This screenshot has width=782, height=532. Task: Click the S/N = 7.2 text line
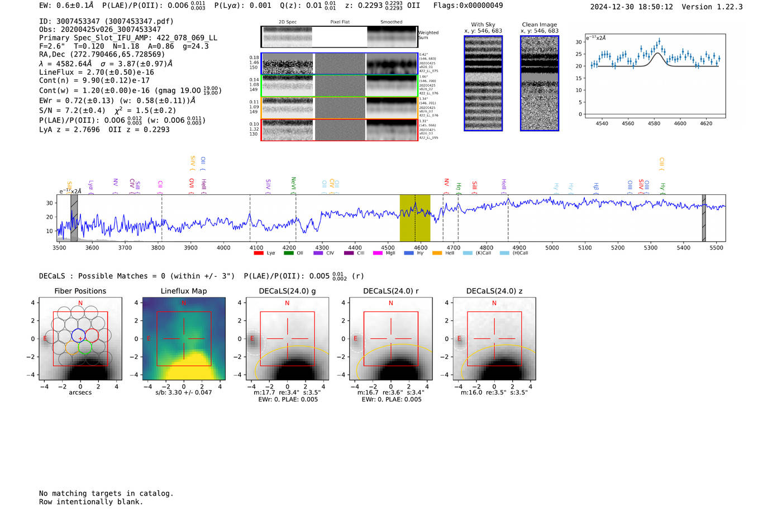click(x=107, y=110)
